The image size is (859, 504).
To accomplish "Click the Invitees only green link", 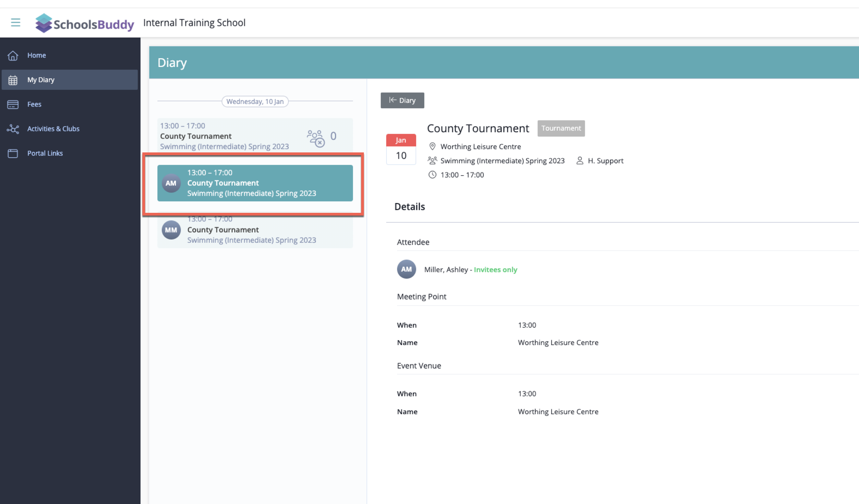I will click(495, 270).
